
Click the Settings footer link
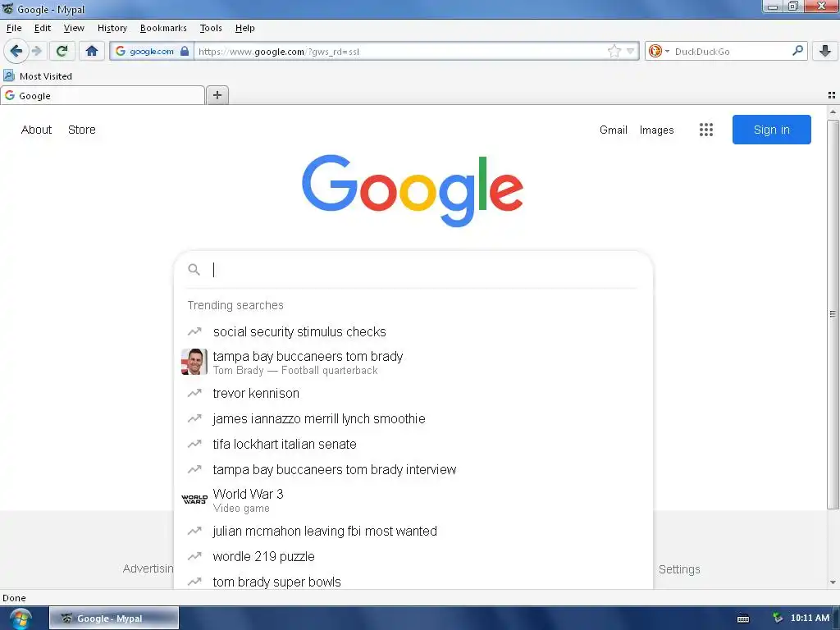[679, 569]
